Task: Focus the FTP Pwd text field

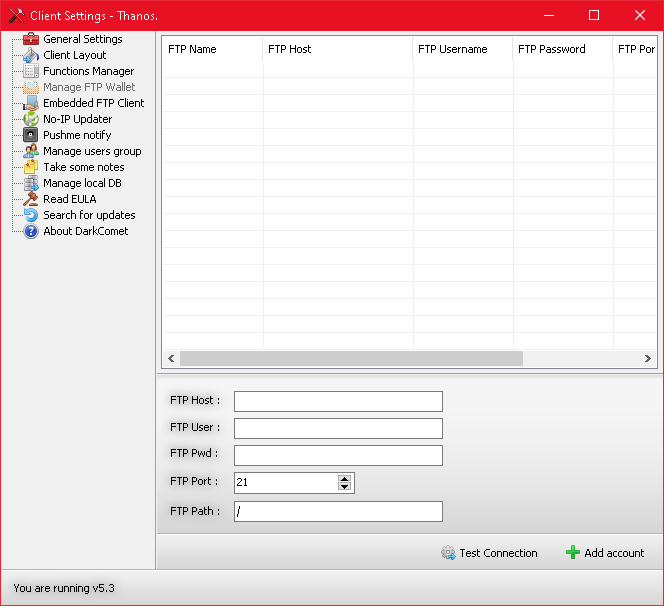Action: pyautogui.click(x=338, y=455)
